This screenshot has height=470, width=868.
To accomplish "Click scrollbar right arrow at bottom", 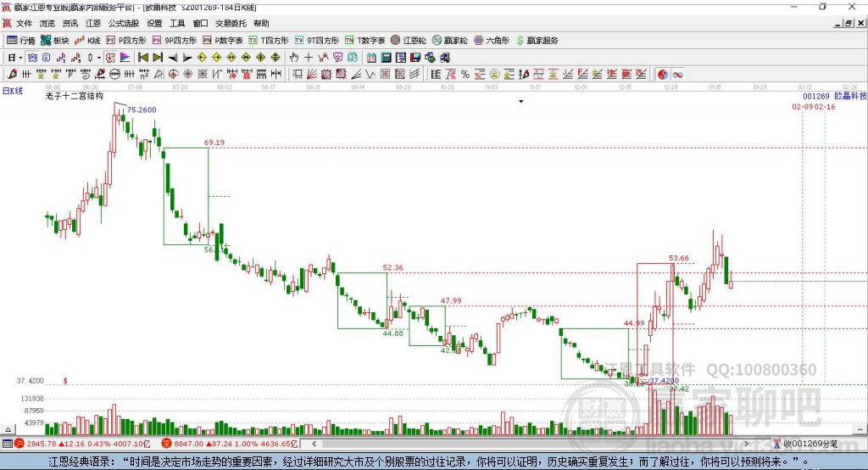I will 746,444.
